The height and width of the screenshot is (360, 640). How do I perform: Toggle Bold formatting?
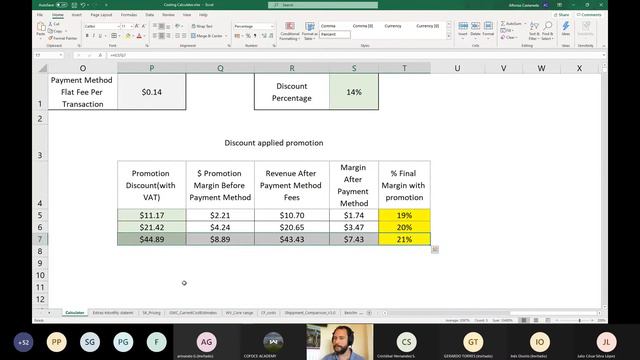[87, 36]
